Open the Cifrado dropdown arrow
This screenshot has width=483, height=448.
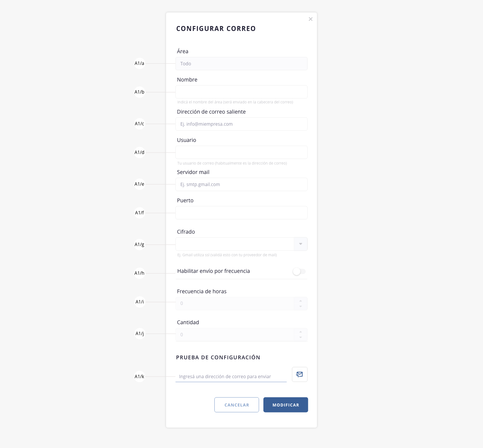point(301,244)
